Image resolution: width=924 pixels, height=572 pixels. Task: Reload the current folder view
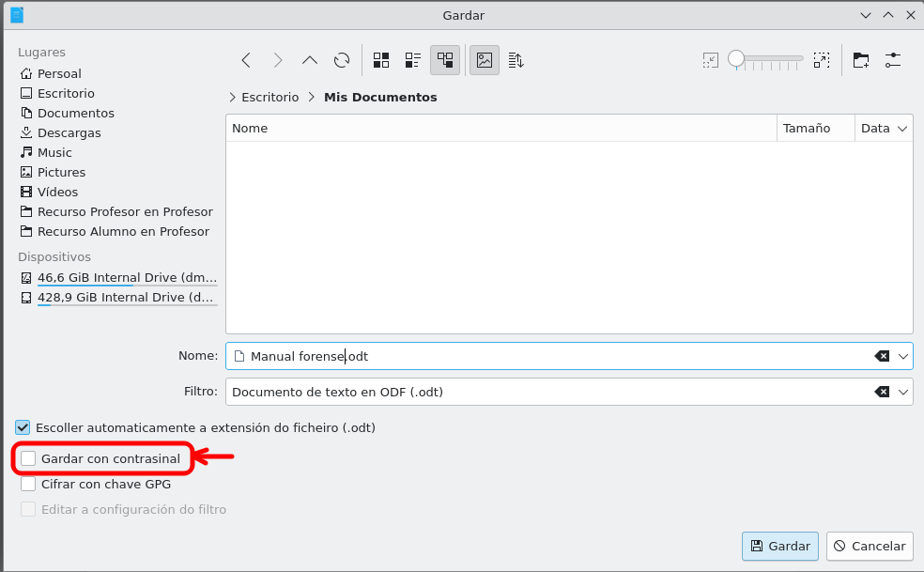pos(342,60)
